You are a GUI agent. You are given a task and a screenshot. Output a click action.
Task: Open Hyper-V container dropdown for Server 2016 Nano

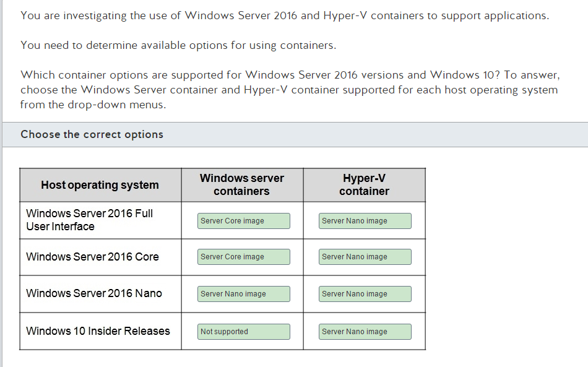point(365,294)
